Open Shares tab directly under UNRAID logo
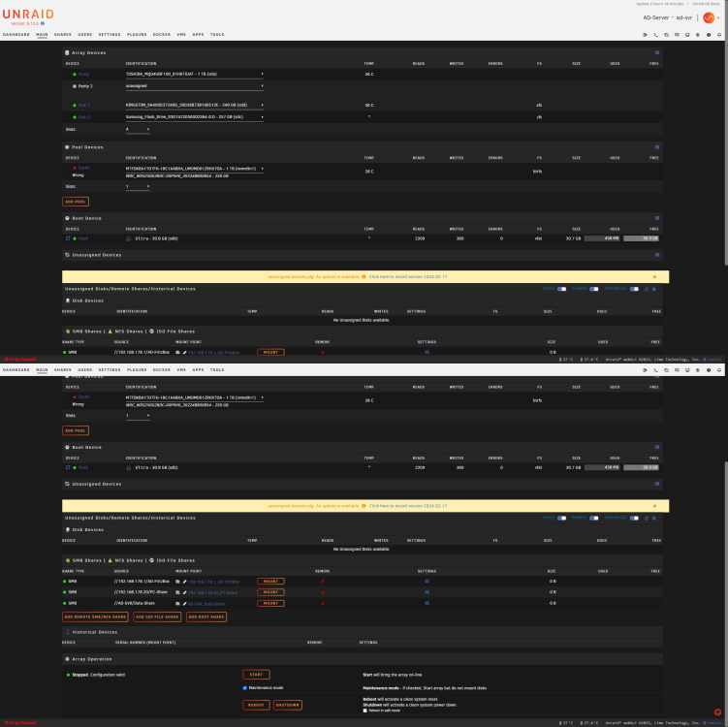 [x=63, y=35]
